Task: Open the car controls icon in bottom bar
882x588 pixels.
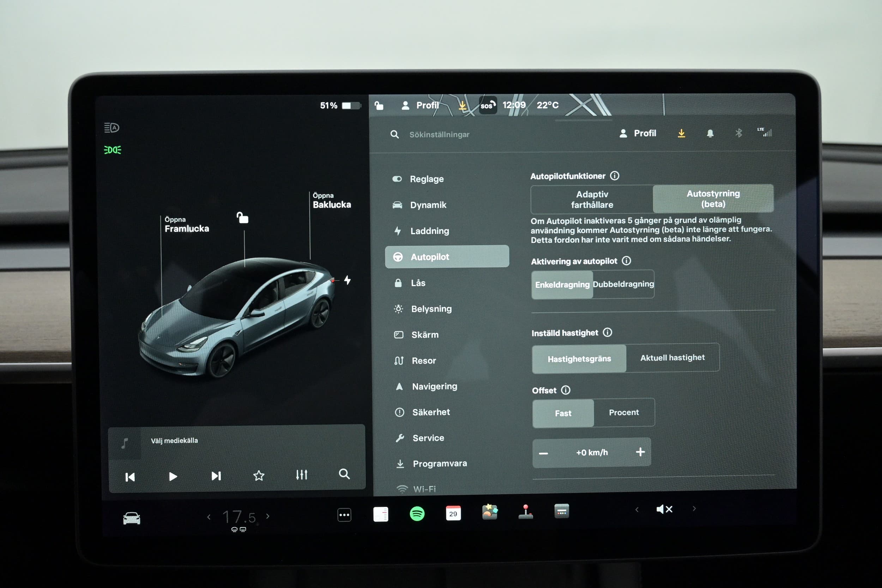Action: click(132, 518)
